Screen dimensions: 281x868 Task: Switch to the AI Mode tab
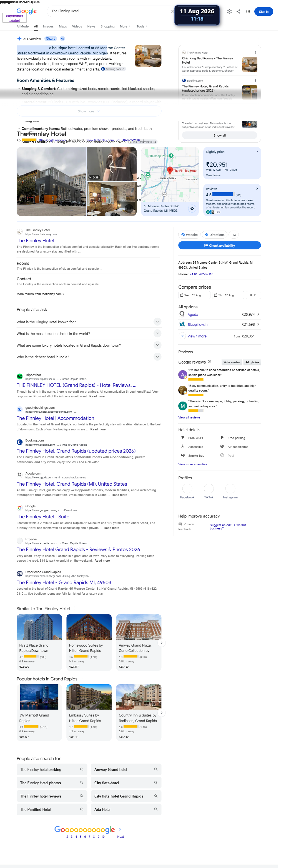(x=22, y=26)
